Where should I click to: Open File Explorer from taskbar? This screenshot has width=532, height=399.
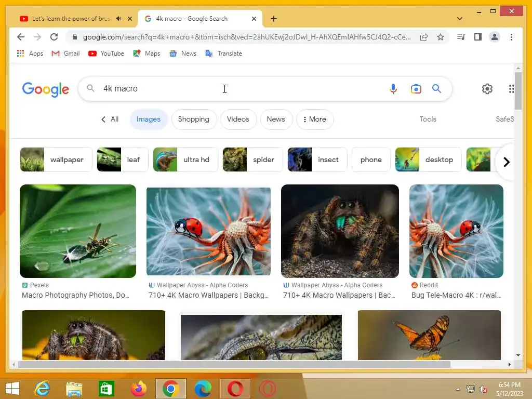point(74,389)
